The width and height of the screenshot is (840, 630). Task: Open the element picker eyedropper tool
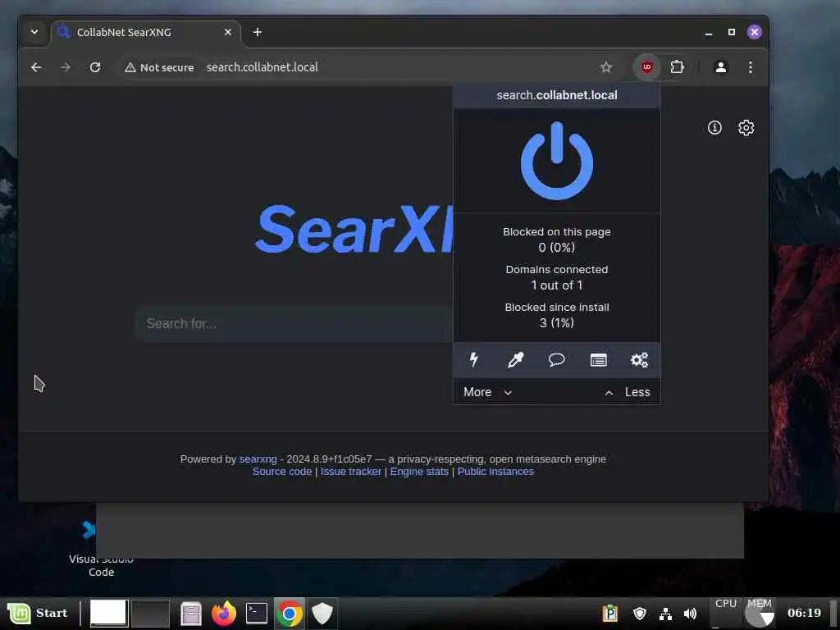(515, 359)
